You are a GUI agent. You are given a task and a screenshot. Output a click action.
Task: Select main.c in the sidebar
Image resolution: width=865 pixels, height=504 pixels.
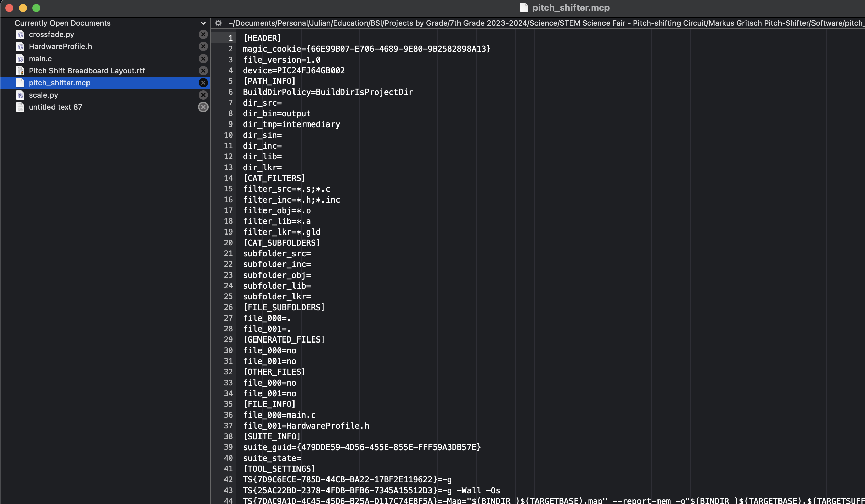(40, 59)
